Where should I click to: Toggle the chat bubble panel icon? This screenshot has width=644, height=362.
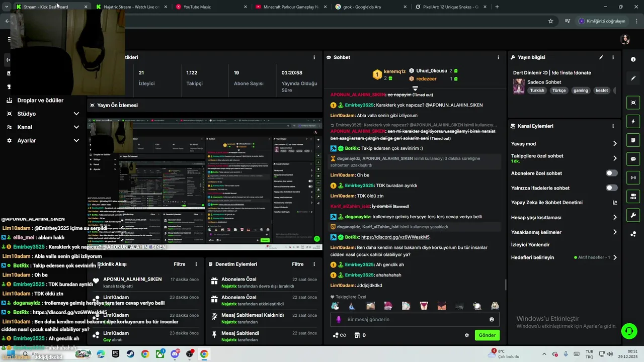(x=633, y=158)
